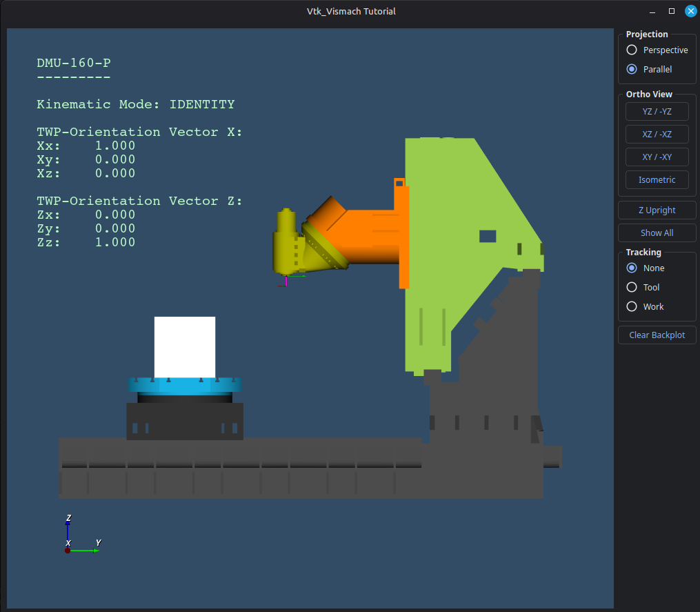
Task: Select the Perspective projection radio button
Action: tap(632, 50)
